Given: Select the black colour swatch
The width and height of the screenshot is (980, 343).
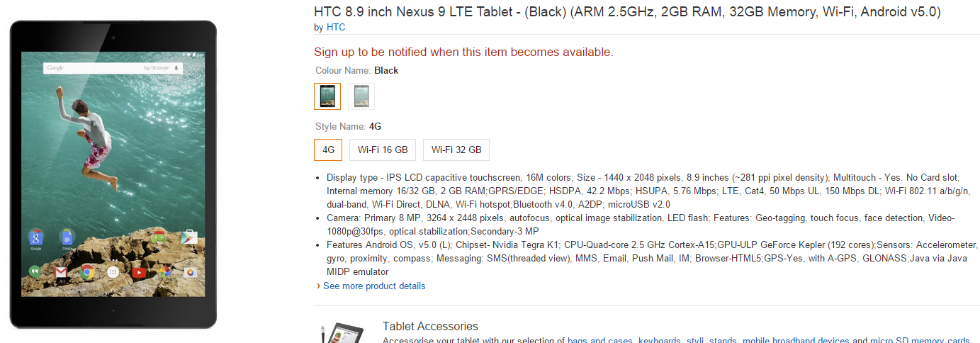Looking at the screenshot, I should [x=327, y=96].
